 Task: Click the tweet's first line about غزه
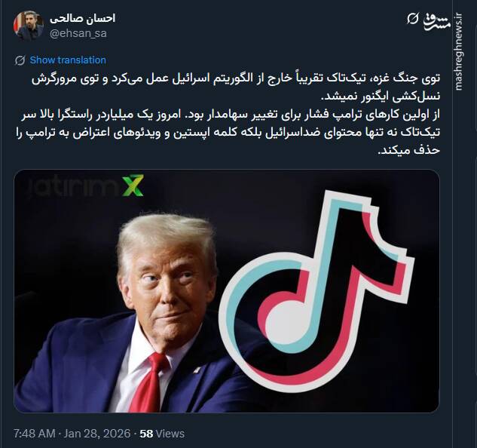(x=236, y=79)
